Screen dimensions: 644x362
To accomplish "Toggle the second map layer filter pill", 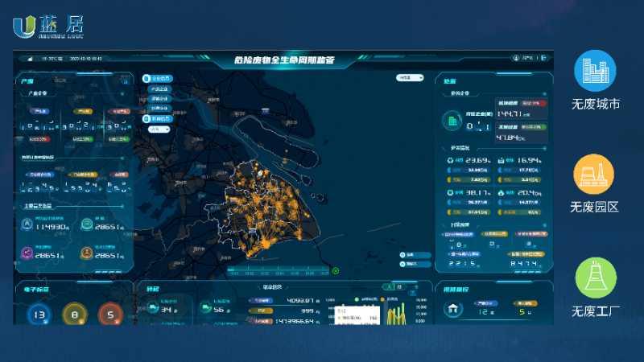I will (159, 88).
